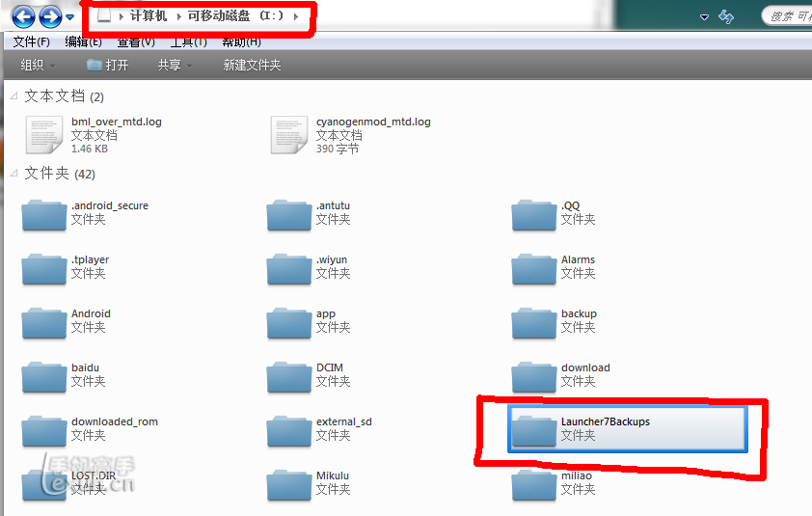Expand arrow after 可移动磁盘 (I:) breadcrumb
The height and width of the screenshot is (516, 812).
296,16
